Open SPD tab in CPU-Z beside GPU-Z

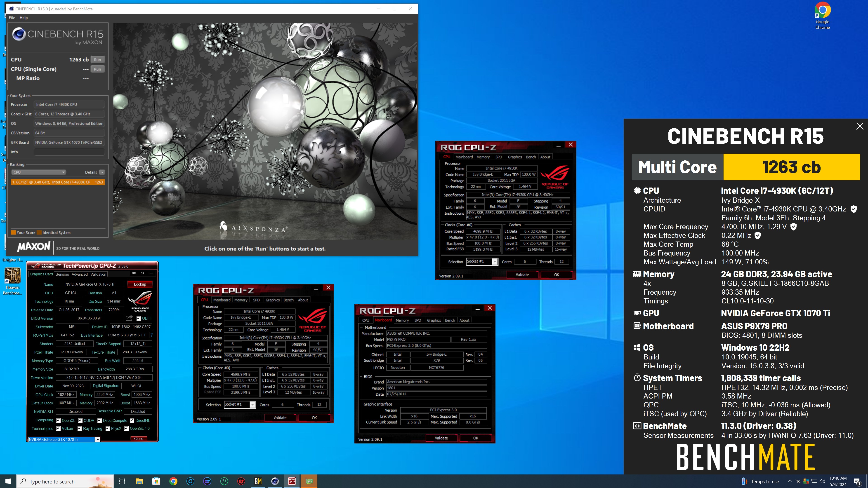256,300
